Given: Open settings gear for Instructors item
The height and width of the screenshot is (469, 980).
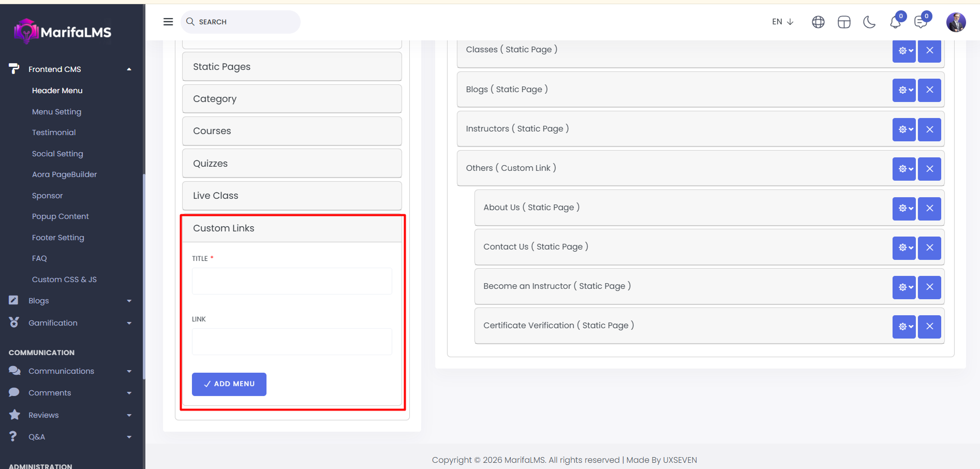Looking at the screenshot, I should pos(904,129).
